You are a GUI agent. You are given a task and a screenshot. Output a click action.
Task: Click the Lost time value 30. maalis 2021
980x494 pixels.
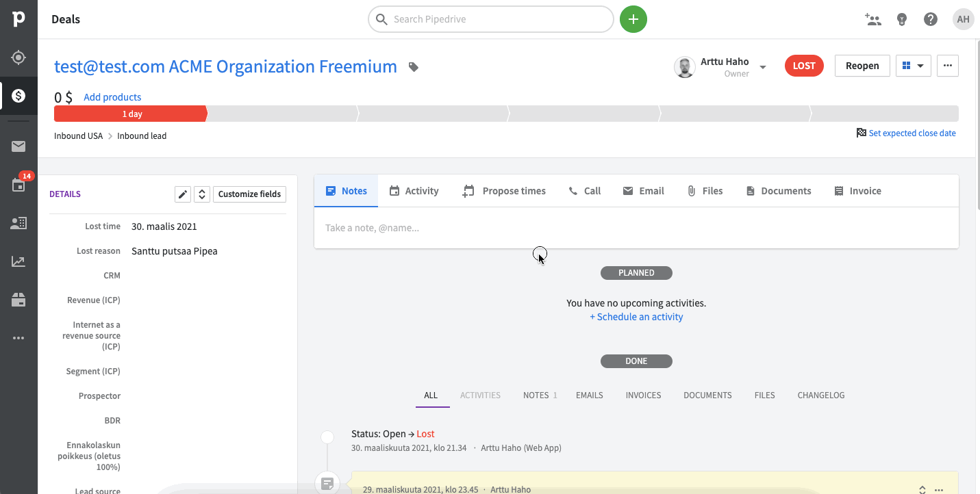164,226
